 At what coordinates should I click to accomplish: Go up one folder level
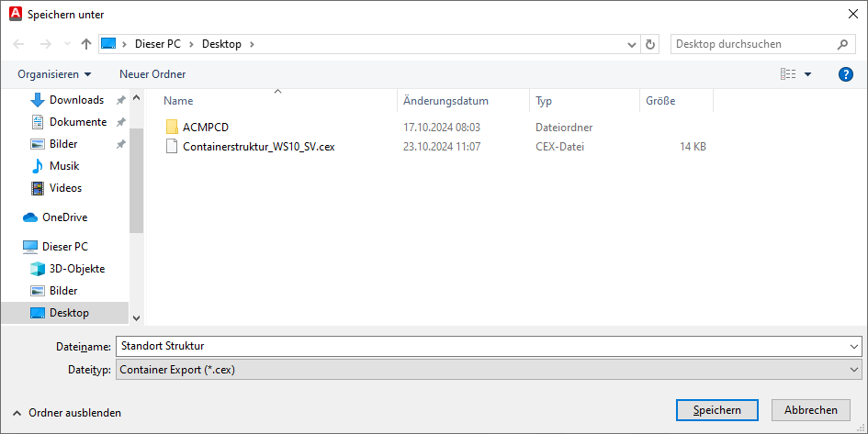(85, 44)
